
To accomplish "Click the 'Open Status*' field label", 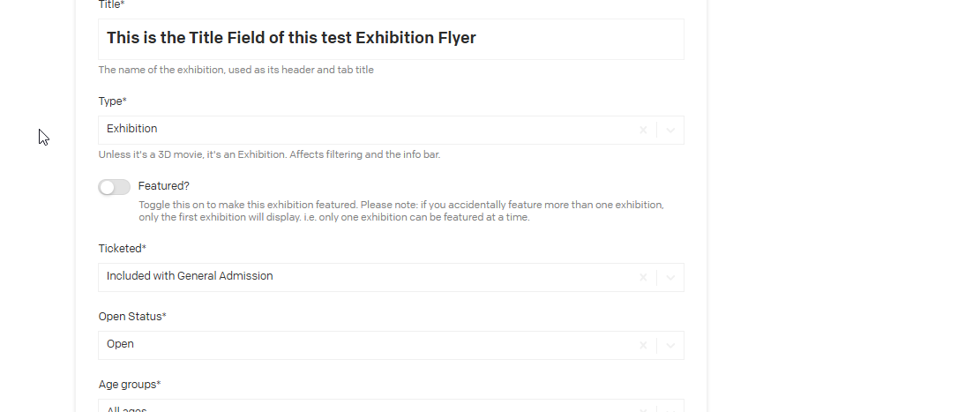I will click(132, 317).
